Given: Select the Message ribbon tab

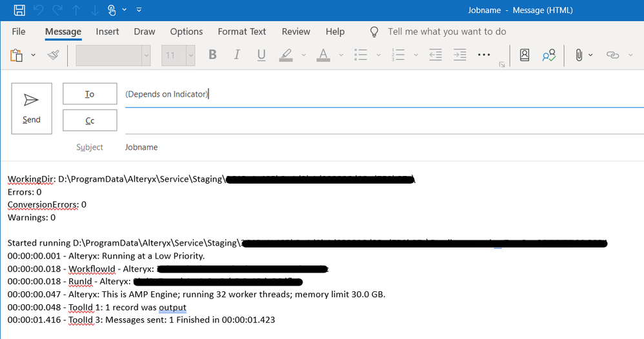Looking at the screenshot, I should (x=63, y=32).
